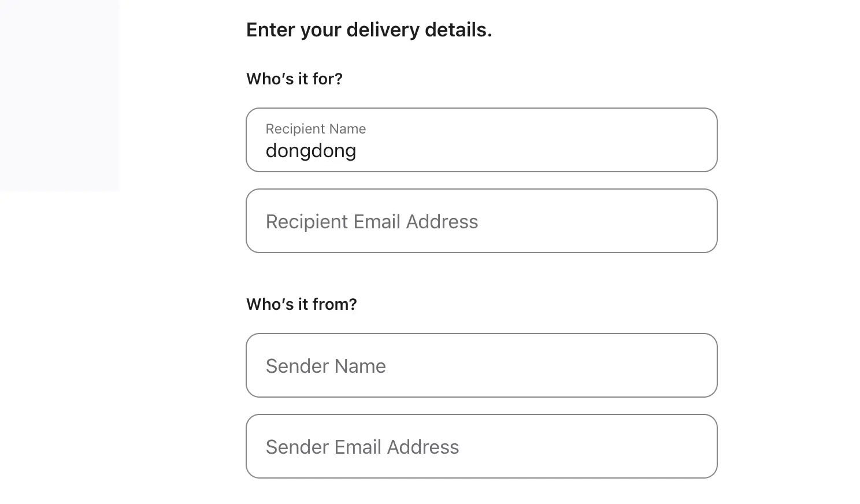Click the word "delivery" in the heading

[x=383, y=30]
